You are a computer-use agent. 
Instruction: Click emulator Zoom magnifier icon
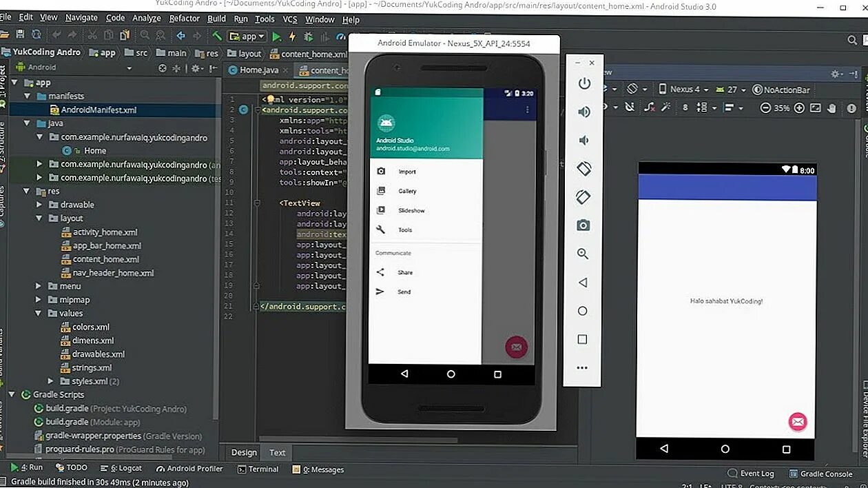click(x=583, y=254)
